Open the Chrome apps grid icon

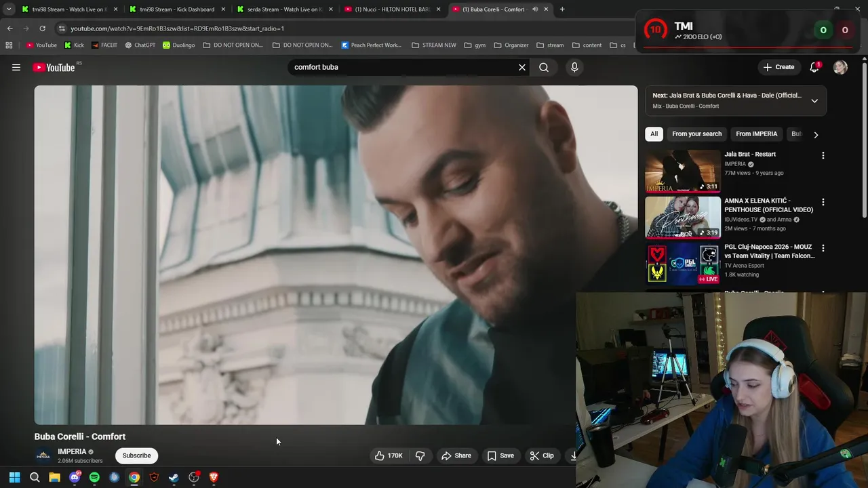pos(9,45)
